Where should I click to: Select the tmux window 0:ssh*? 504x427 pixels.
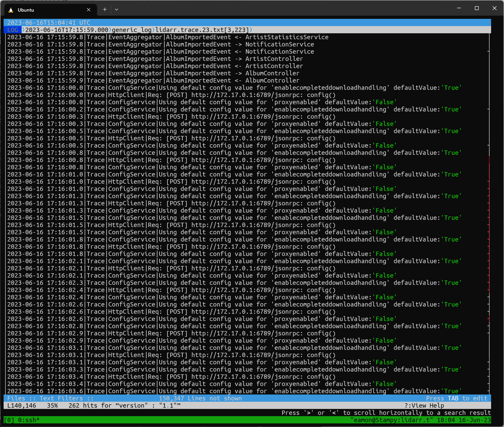tap(29, 420)
